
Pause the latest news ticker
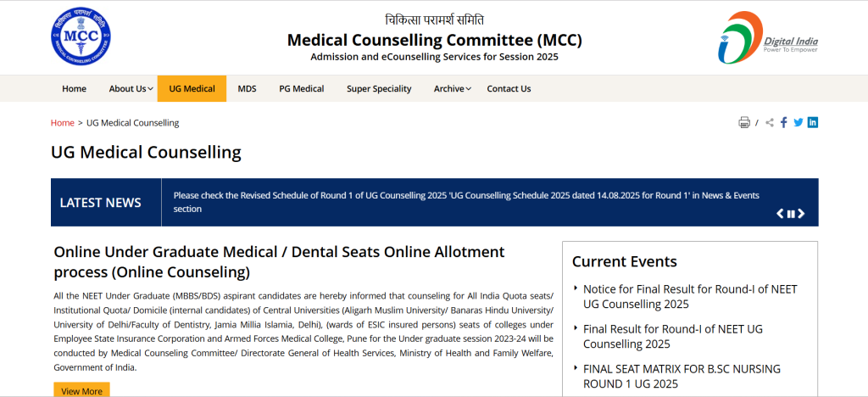(791, 214)
